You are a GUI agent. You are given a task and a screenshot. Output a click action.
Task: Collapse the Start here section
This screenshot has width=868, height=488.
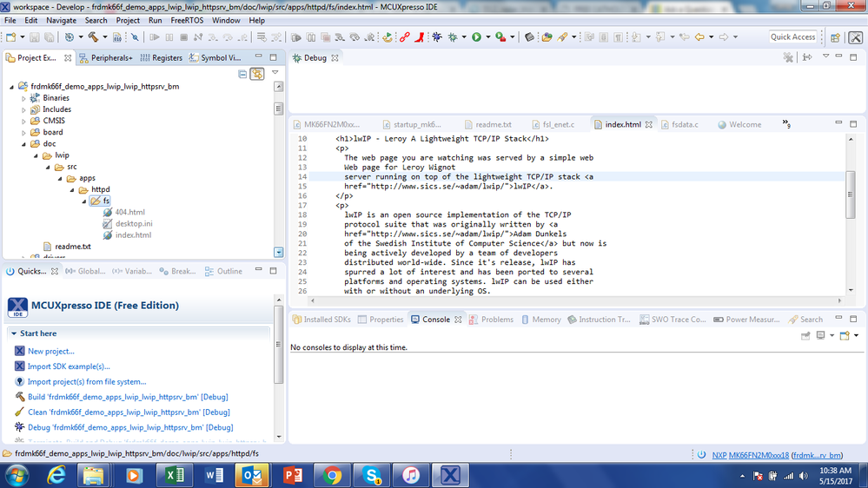[14, 333]
